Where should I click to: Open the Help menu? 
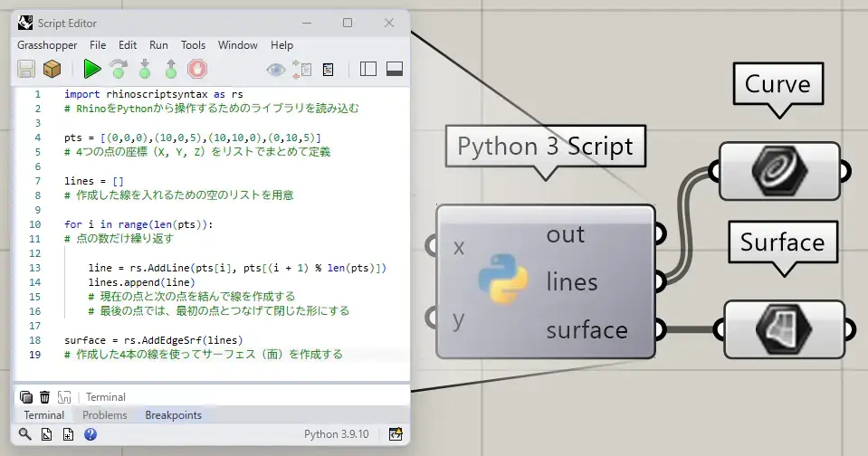[x=281, y=45]
